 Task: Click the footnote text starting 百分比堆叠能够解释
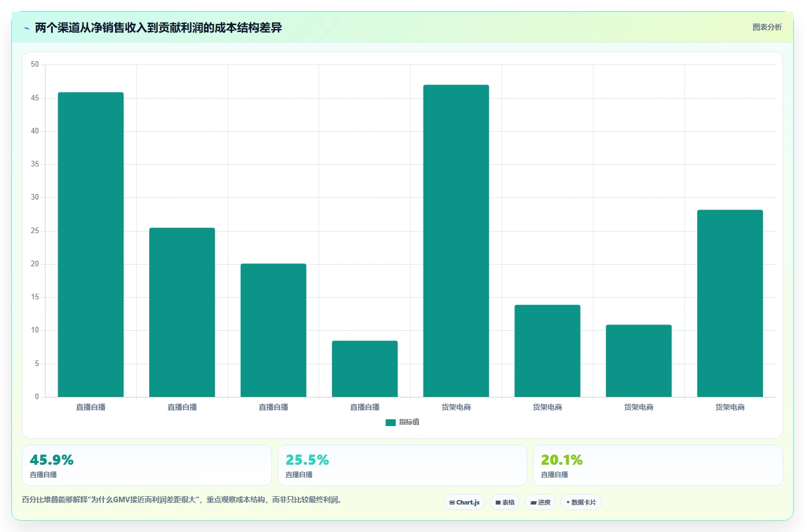[182, 499]
